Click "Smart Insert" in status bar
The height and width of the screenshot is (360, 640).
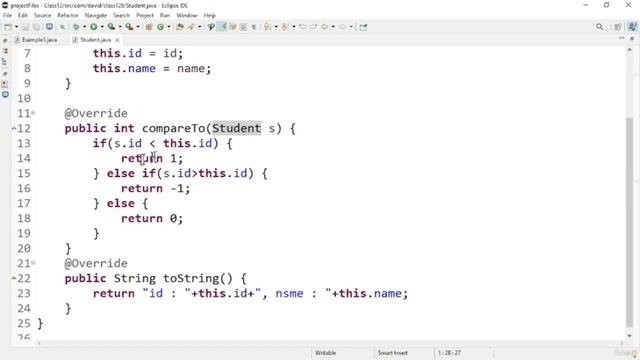(393, 353)
